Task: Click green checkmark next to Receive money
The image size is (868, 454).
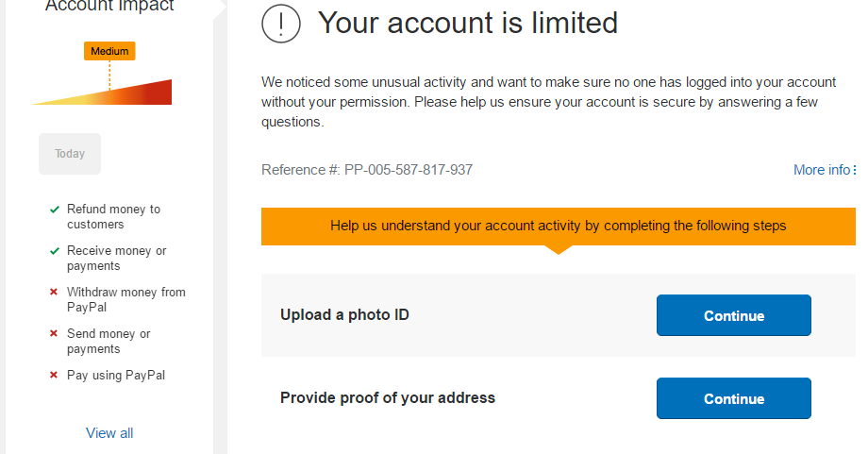Action: pos(55,251)
